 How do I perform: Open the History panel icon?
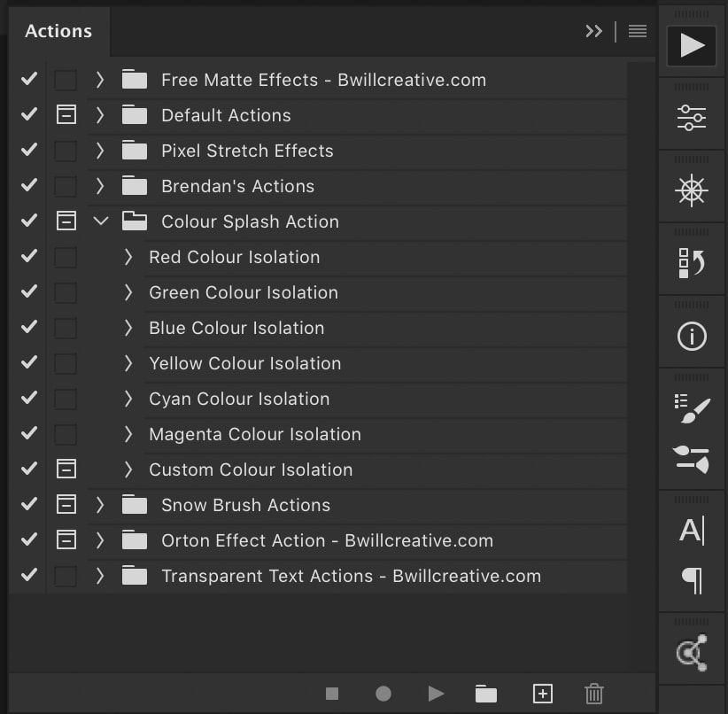click(x=691, y=263)
